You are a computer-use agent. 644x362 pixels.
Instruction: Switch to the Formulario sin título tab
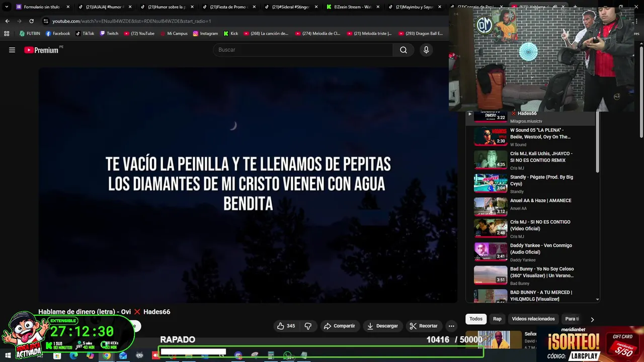[x=43, y=7]
